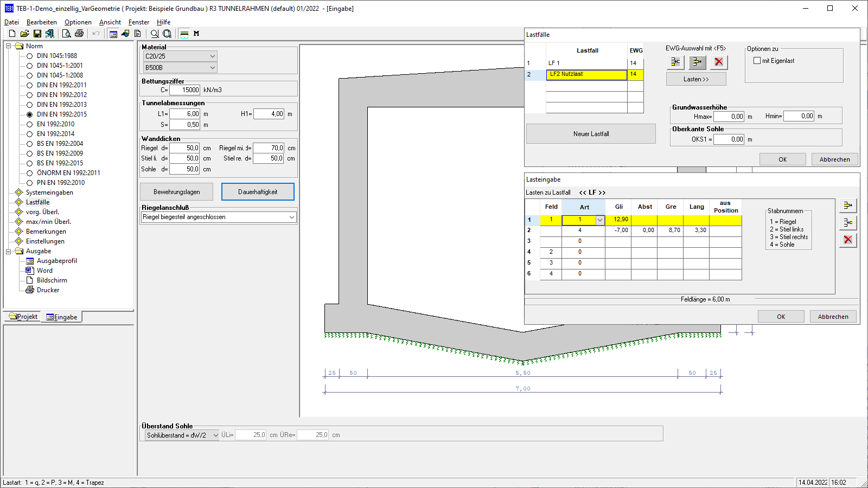
Task: Click the undo arrow toolbar icon
Action: coord(96,34)
